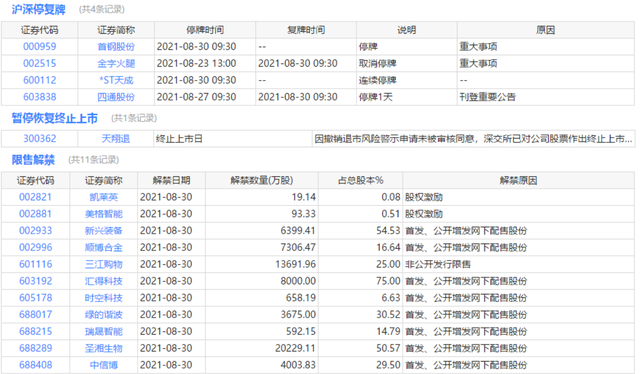Open 汇得科技 stock name link
The width and height of the screenshot is (640, 374).
pyautogui.click(x=104, y=281)
